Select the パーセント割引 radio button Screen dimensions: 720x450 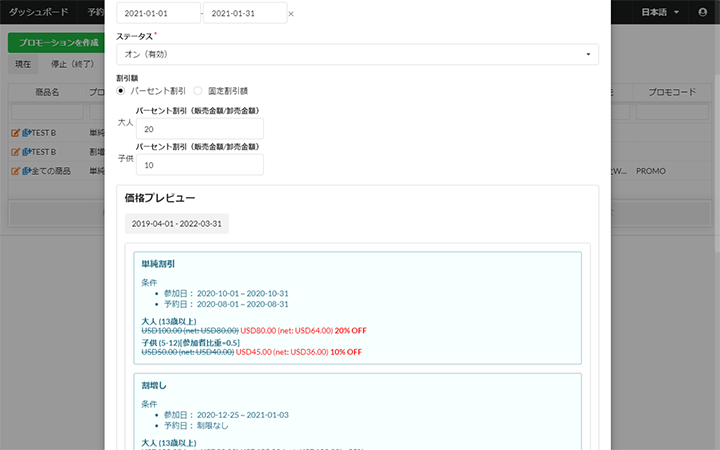click(121, 91)
